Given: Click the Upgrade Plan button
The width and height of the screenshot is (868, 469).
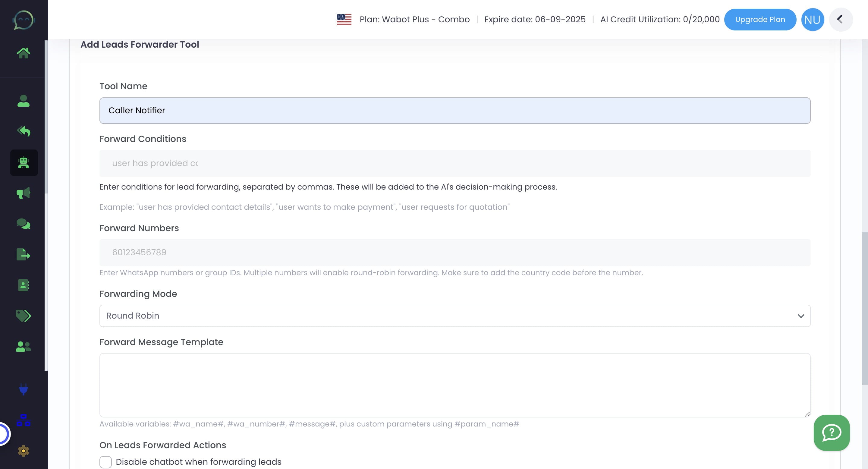Looking at the screenshot, I should 760,19.
